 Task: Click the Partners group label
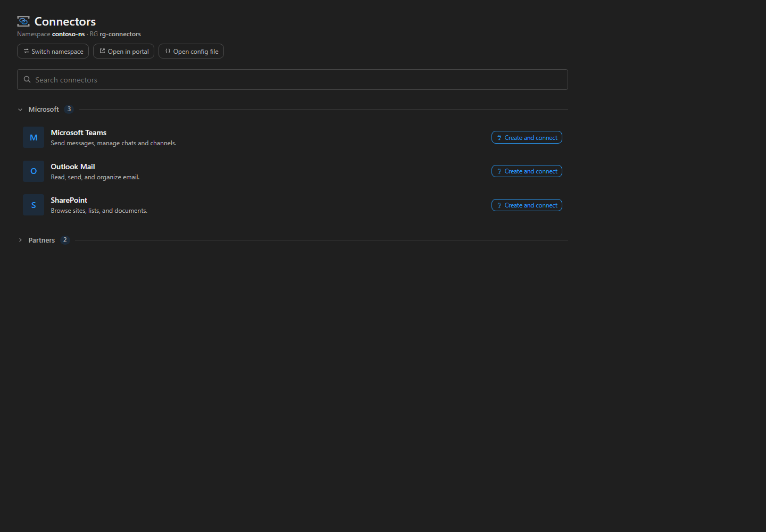(41, 240)
